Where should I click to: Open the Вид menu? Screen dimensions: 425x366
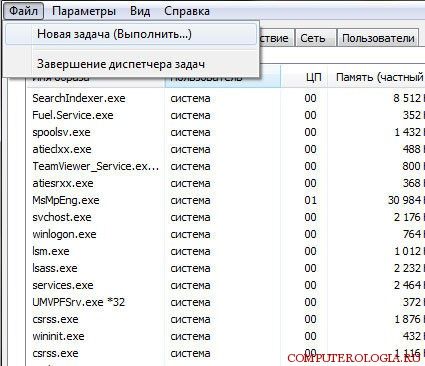[x=140, y=11]
